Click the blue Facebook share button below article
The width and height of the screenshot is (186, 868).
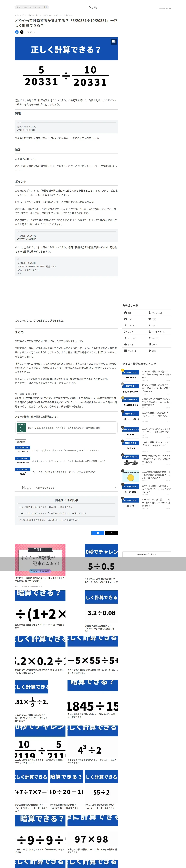98,533
